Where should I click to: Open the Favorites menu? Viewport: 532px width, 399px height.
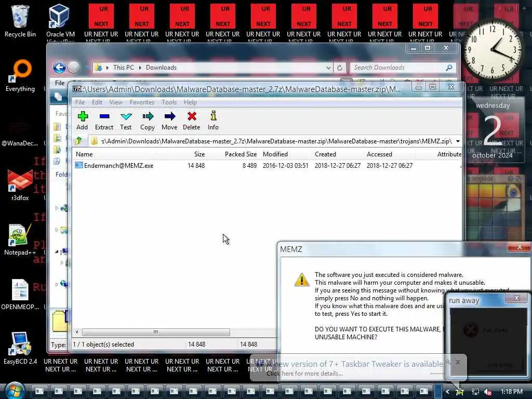(142, 102)
